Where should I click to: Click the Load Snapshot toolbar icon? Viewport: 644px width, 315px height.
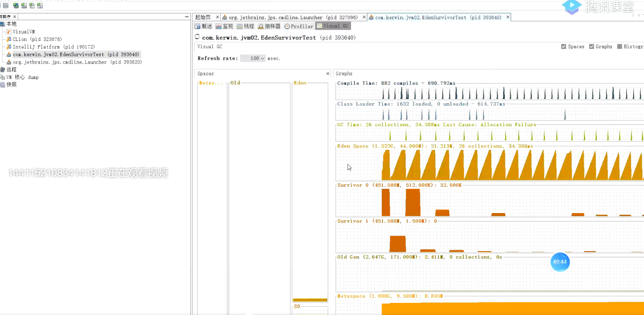(40, 6)
